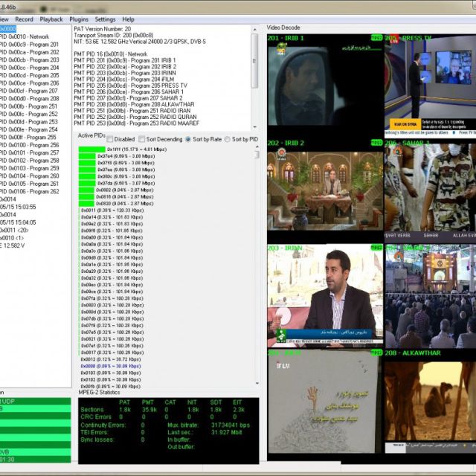Select the 208 ALKAWTHAR video tile

pos(429,402)
